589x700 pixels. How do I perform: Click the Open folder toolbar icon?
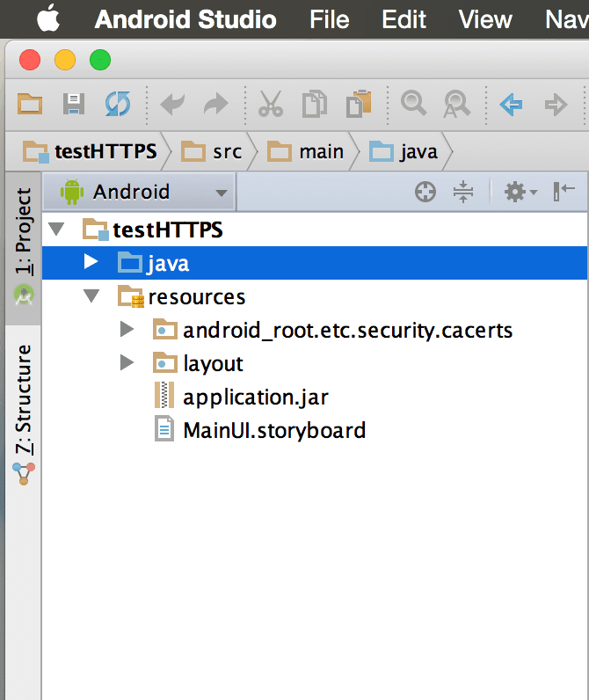pyautogui.click(x=31, y=105)
